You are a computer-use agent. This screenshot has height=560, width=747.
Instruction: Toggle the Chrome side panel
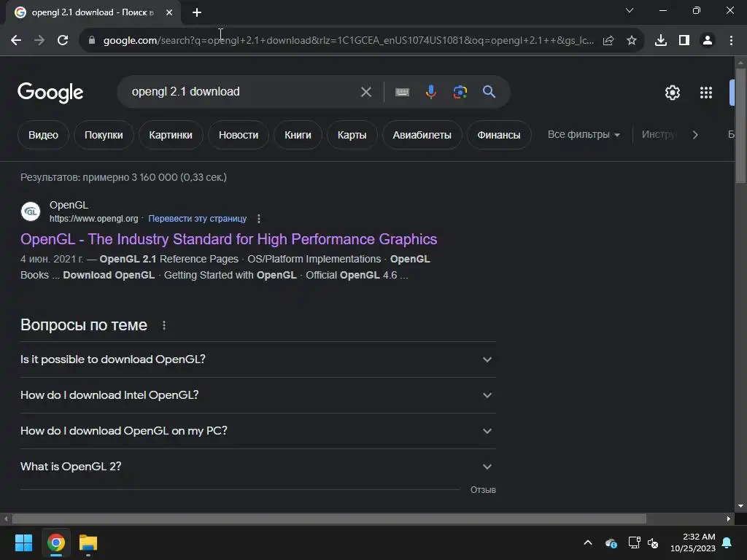pos(684,41)
